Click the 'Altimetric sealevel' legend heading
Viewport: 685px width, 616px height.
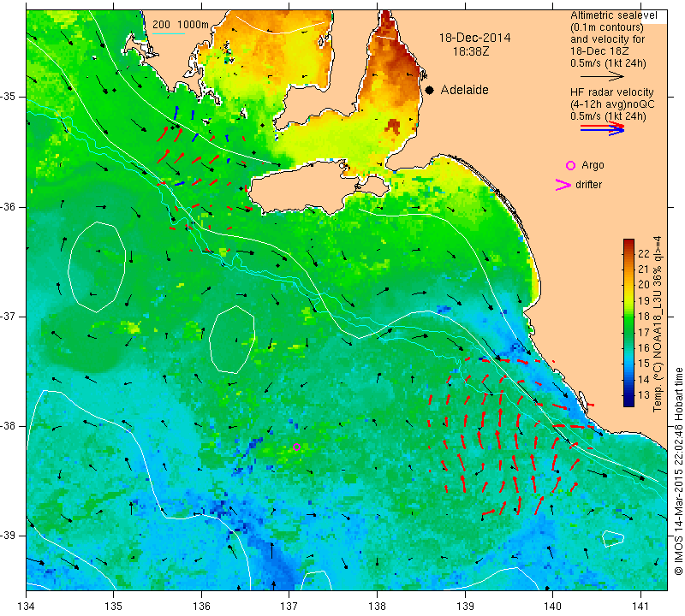613,15
